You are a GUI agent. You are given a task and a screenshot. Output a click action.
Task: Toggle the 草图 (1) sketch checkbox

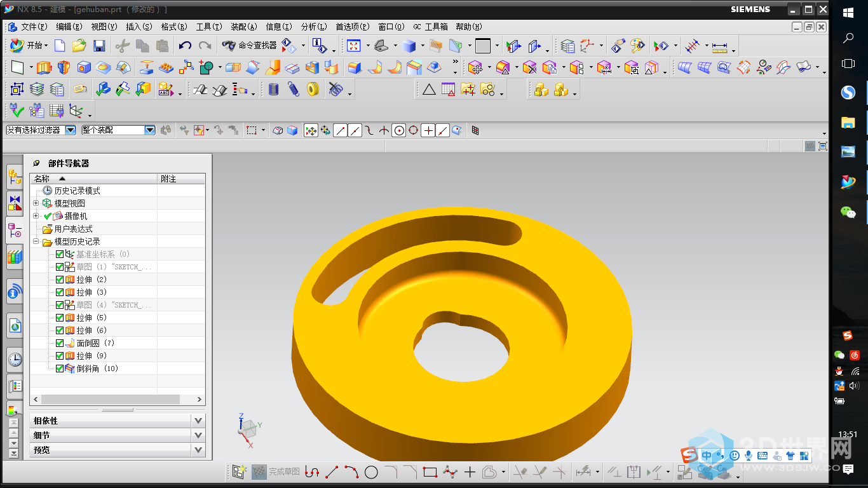pos(60,267)
